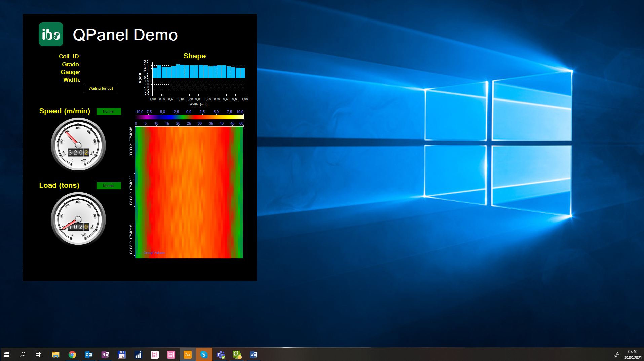
Task: Open Outlook from the taskbar
Action: pos(89,355)
